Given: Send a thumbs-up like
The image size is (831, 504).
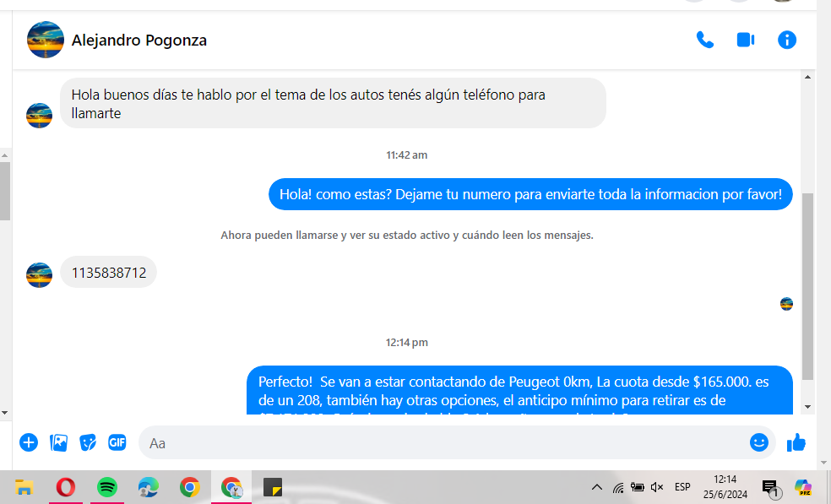Looking at the screenshot, I should [x=796, y=442].
